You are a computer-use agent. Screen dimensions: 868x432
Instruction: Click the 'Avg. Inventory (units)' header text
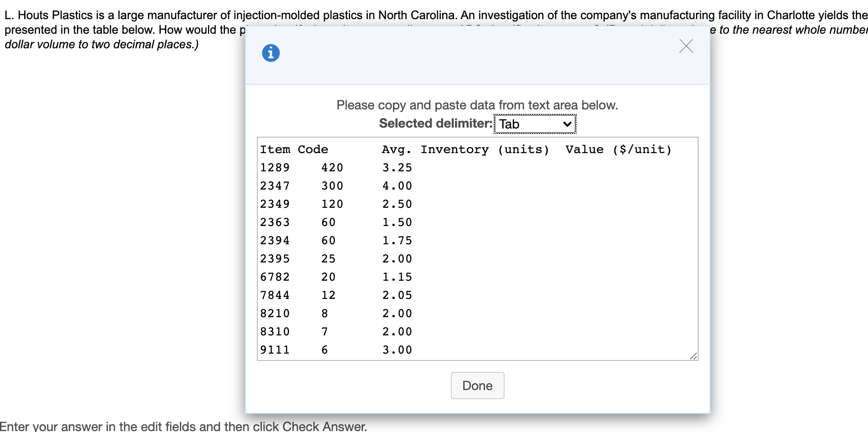pos(465,149)
